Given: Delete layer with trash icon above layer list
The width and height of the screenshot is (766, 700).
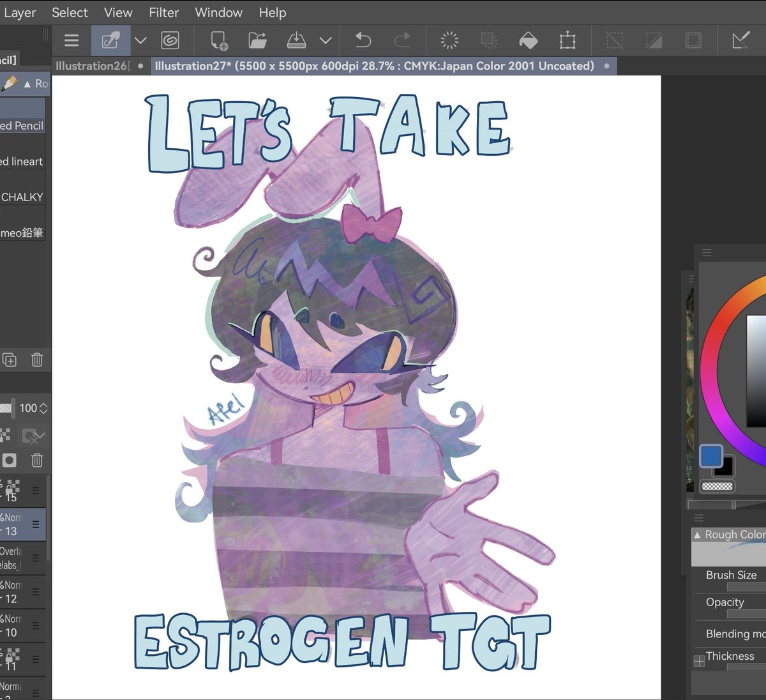Looking at the screenshot, I should 37,460.
